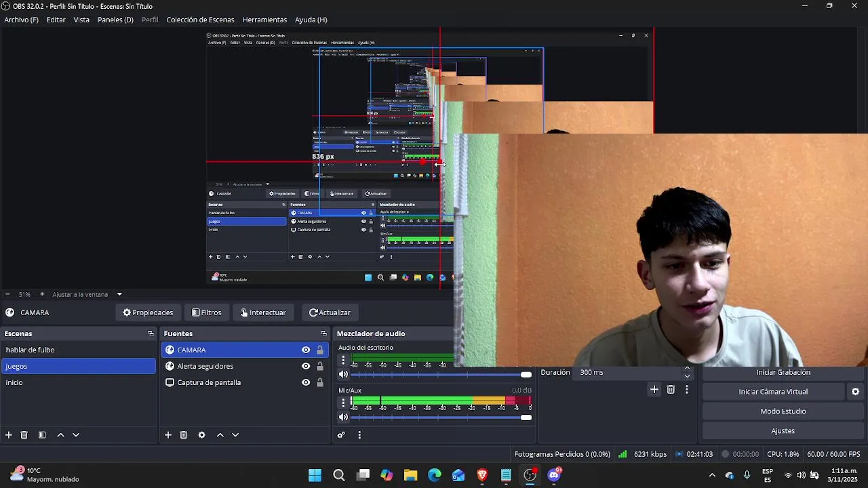Lock the Alerta seguidores source
The height and width of the screenshot is (488, 868).
pyautogui.click(x=319, y=366)
